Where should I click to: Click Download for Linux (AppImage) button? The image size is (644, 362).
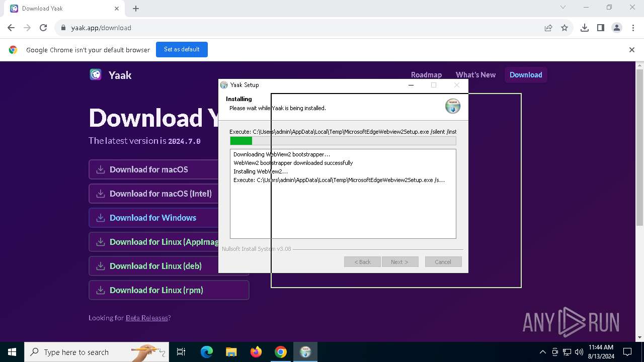(x=153, y=242)
